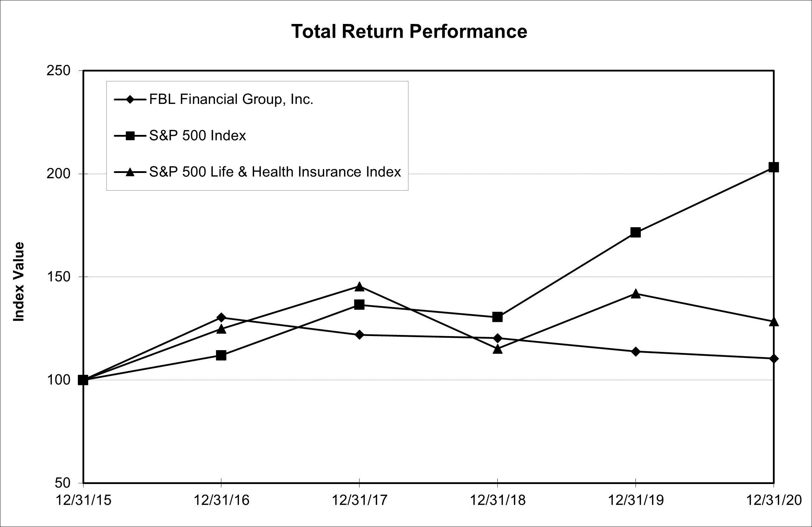This screenshot has height=527, width=812.
Task: Click the S&P 500 Index legend square marker
Action: click(x=130, y=136)
